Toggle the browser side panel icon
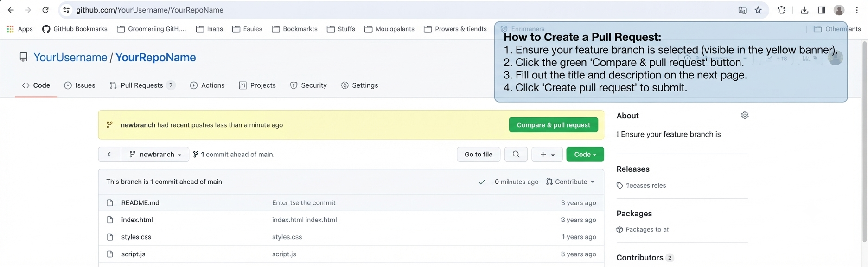868x267 pixels. point(821,10)
